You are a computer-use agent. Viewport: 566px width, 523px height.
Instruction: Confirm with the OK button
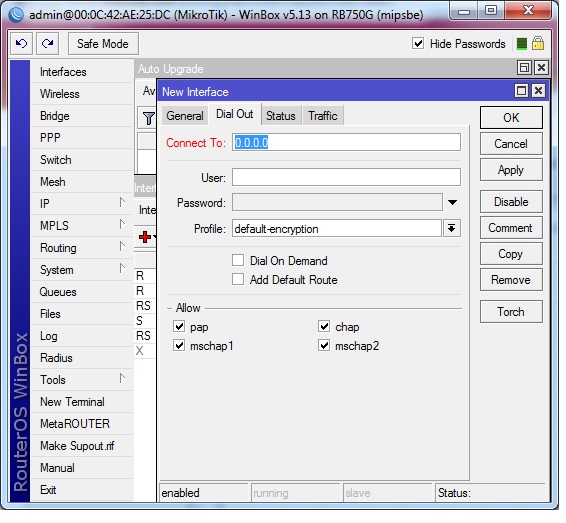[511, 117]
